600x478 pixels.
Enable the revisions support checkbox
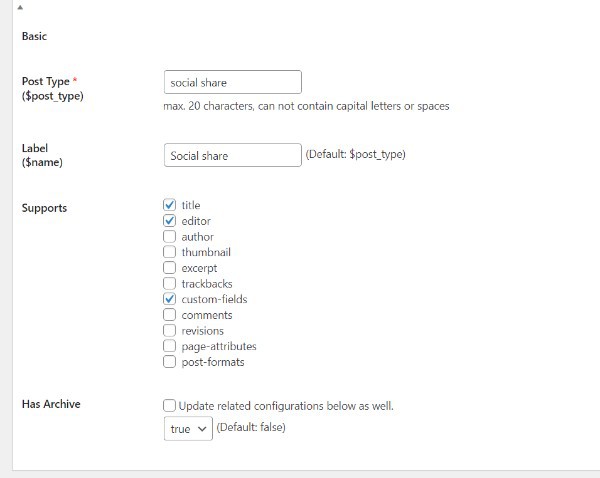(170, 330)
